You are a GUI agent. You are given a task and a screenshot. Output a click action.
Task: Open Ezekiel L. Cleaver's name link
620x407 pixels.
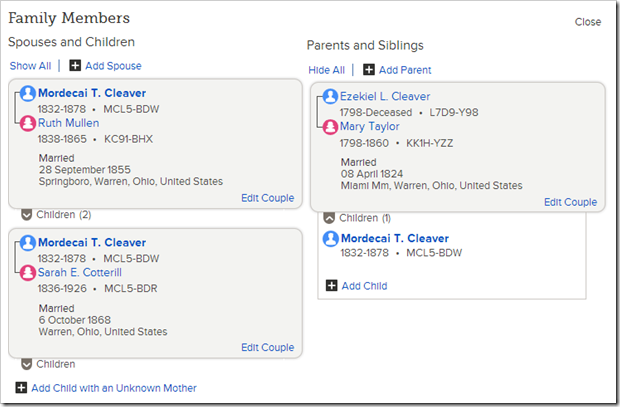click(384, 97)
